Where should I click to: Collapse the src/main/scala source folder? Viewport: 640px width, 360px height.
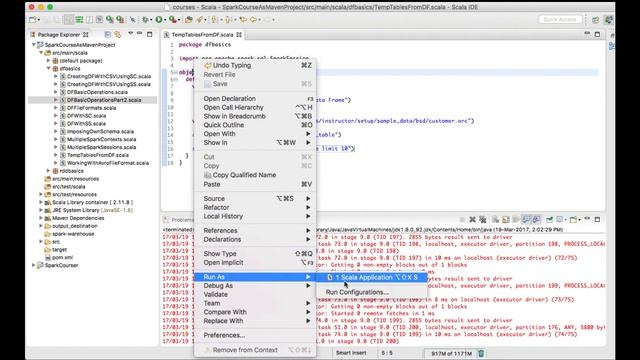click(x=41, y=53)
